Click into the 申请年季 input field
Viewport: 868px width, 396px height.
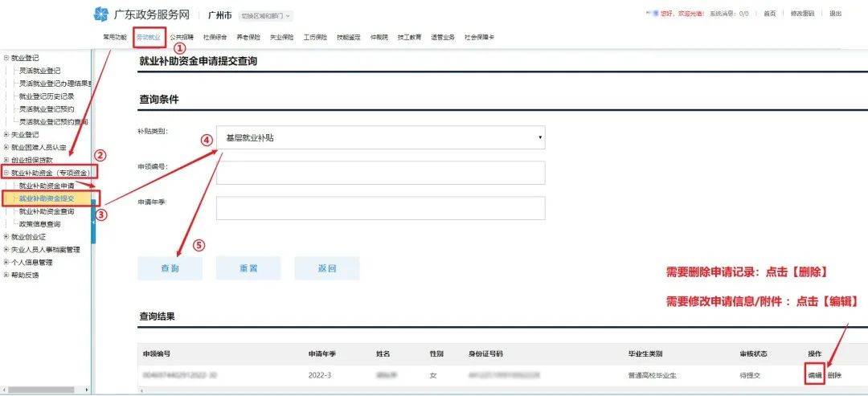(x=380, y=208)
